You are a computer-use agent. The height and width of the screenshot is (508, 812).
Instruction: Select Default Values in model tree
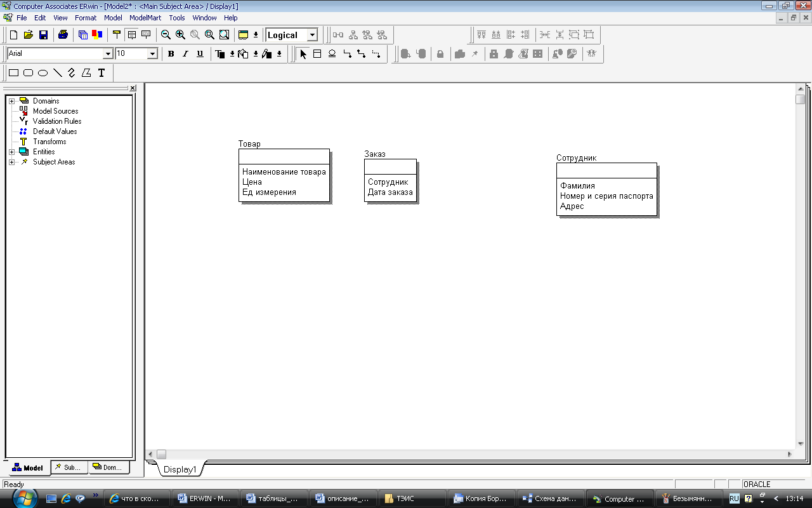point(55,131)
